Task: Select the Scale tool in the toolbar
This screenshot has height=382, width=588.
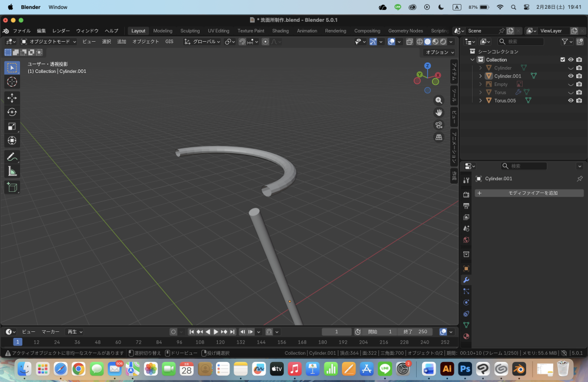Action: pyautogui.click(x=11, y=127)
